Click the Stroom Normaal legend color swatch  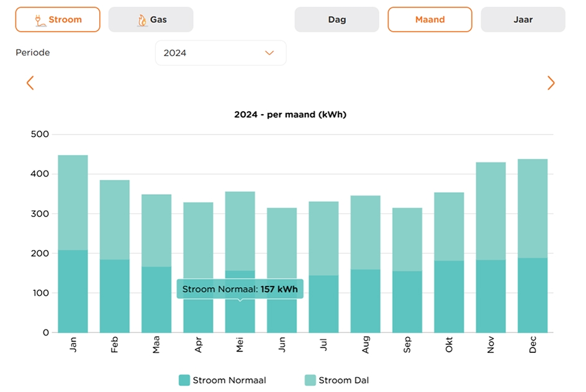coord(184,380)
